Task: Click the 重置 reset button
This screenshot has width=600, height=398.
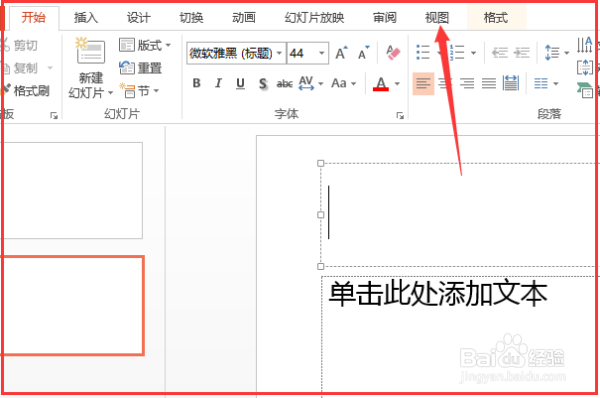Action: (140, 68)
